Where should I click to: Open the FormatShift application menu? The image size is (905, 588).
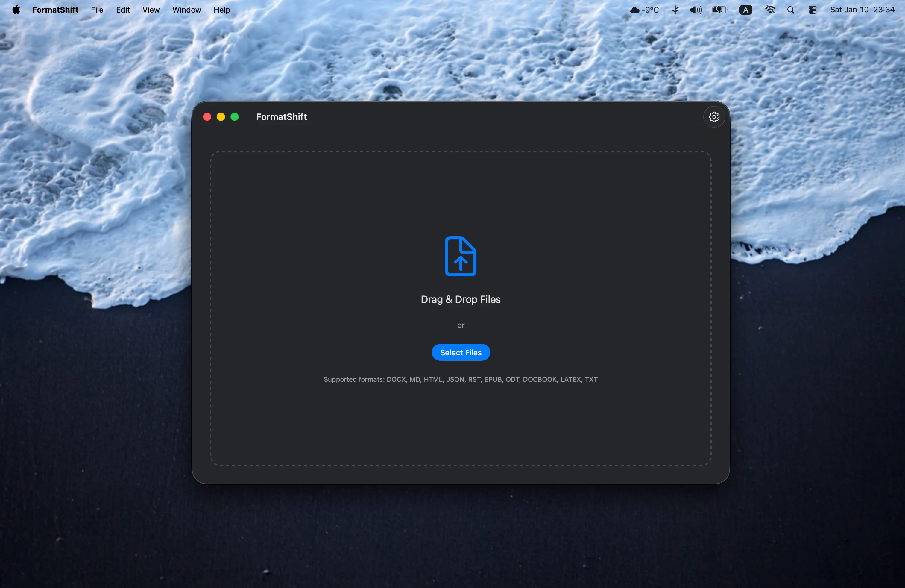click(x=56, y=10)
